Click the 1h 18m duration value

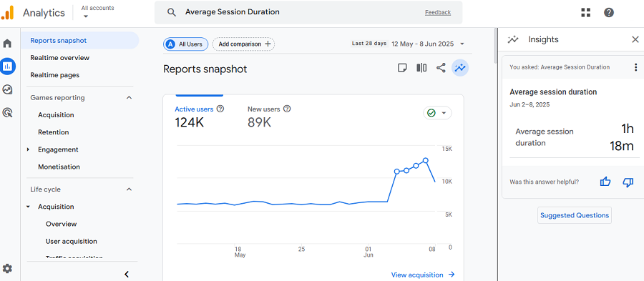click(x=621, y=137)
